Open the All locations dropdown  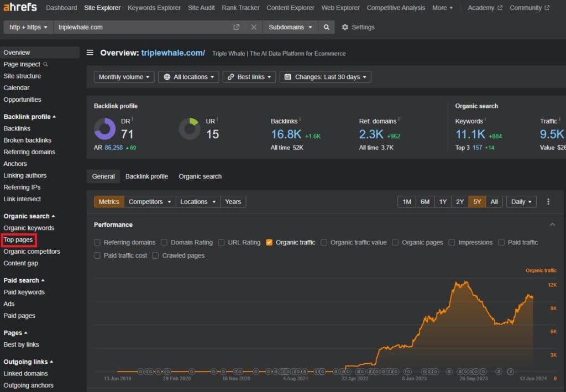click(188, 77)
